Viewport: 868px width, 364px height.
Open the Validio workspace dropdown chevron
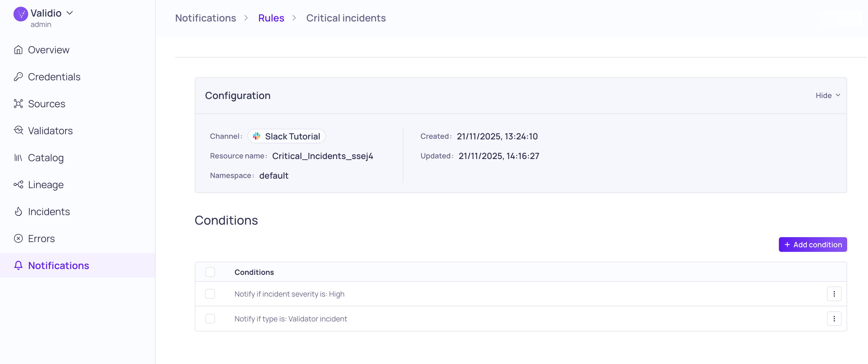(x=70, y=13)
